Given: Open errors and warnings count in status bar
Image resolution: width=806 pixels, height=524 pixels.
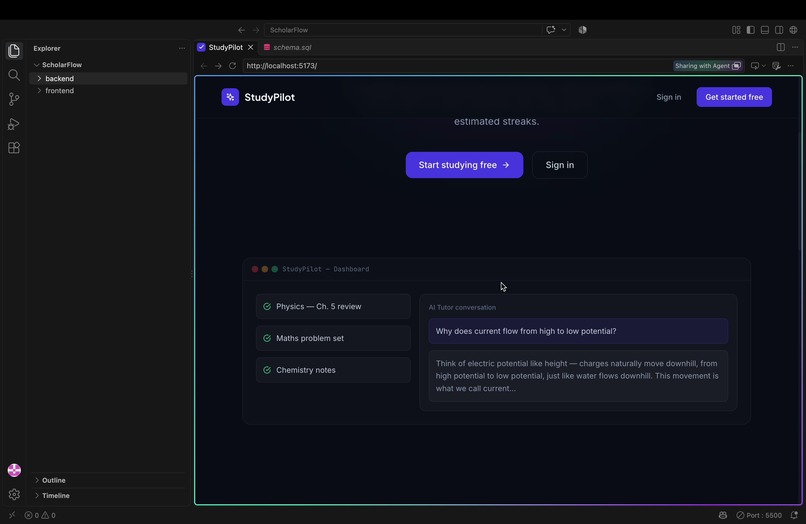Looking at the screenshot, I should point(40,515).
